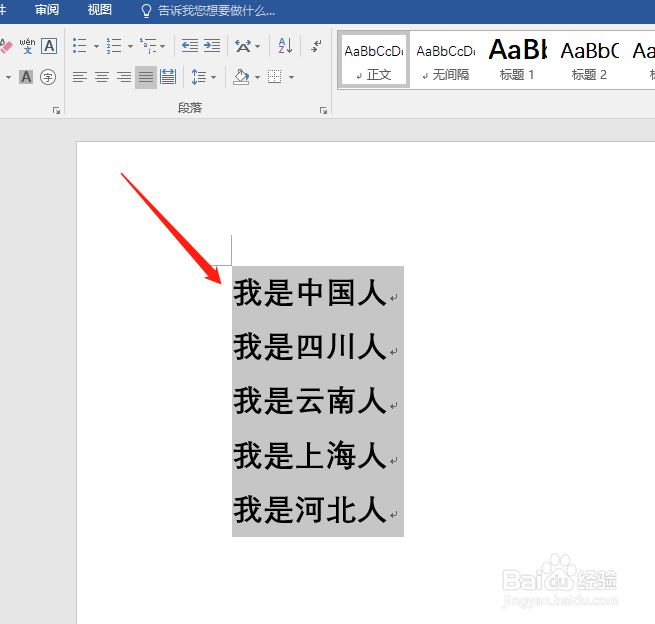Click the line 我是上海人
This screenshot has height=624, width=655.
(310, 455)
